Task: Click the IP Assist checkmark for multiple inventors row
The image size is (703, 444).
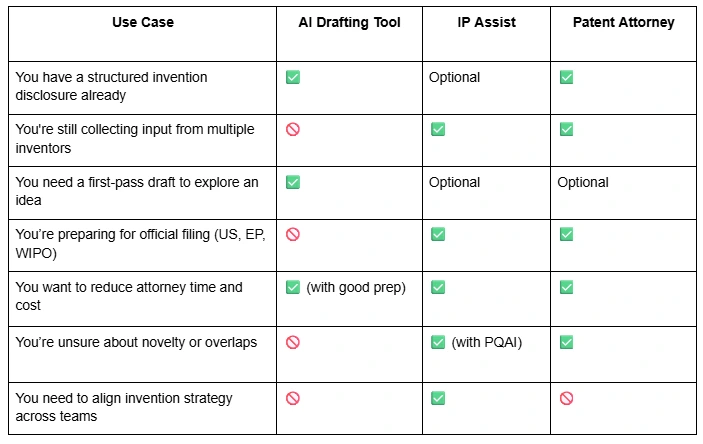Action: [437, 130]
